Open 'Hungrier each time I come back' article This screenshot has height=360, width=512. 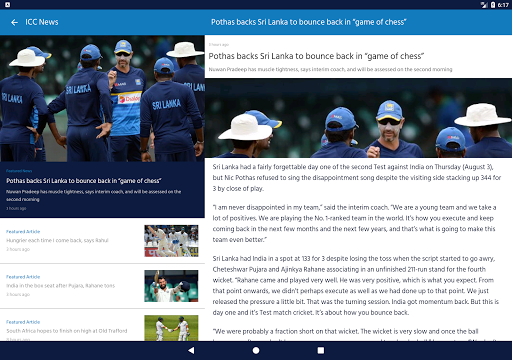click(x=57, y=240)
